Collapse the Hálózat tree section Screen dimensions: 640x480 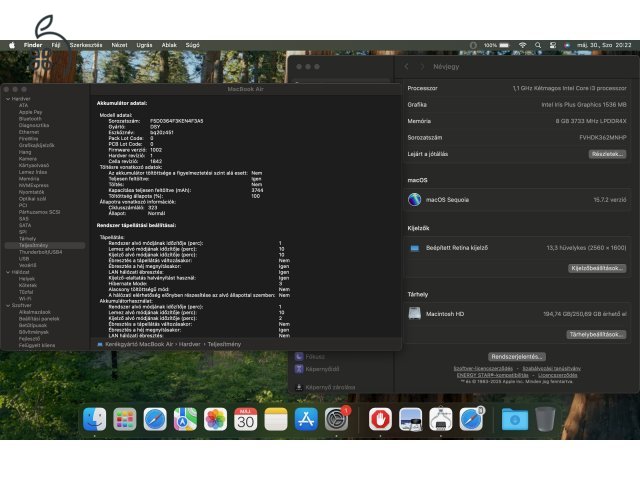[x=8, y=272]
